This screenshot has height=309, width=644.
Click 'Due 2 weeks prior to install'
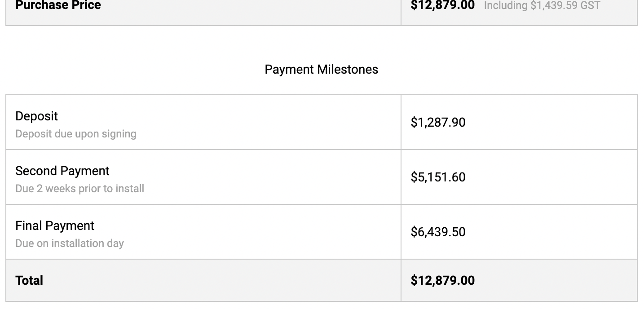(x=80, y=189)
